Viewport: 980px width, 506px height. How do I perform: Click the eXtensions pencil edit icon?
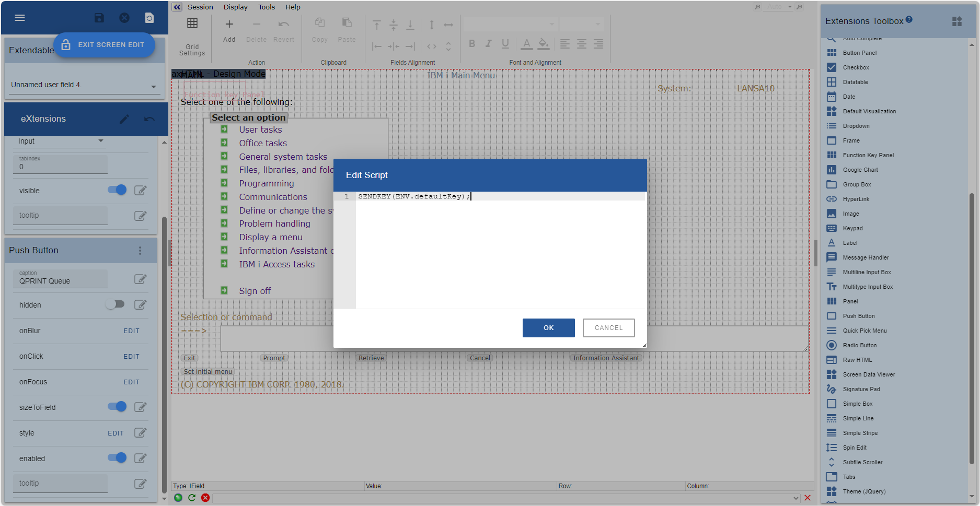pyautogui.click(x=124, y=119)
